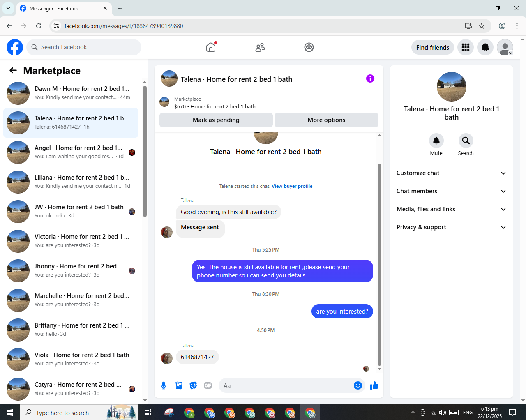This screenshot has height=420, width=526.
Task: Expand Chat members section
Action: pyautogui.click(x=451, y=191)
